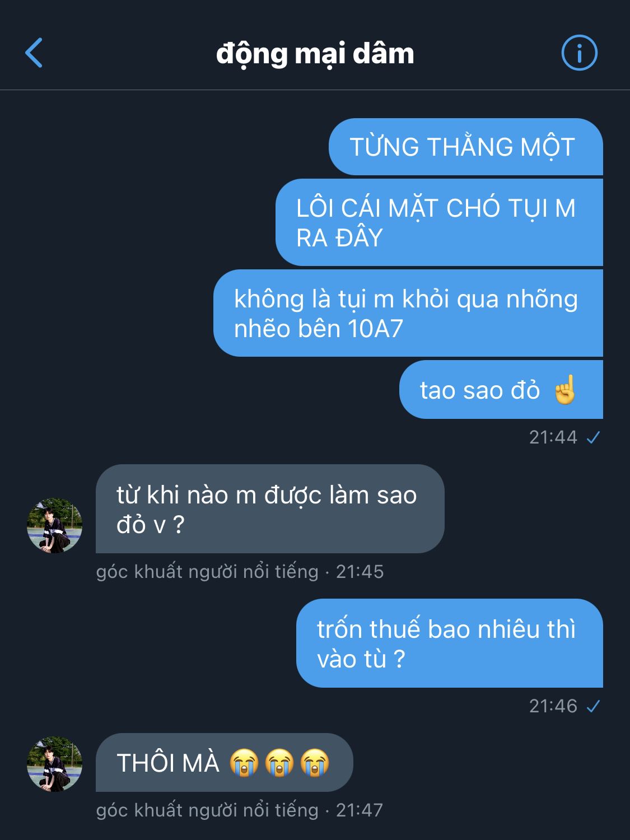The image size is (630, 840).
Task: Tap the avatar next to THÔI MÀ message
Action: tap(55, 764)
